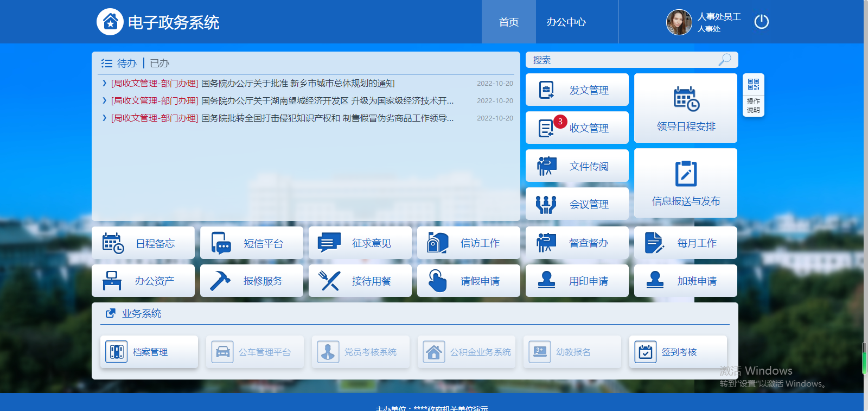868x411 pixels.
Task: Select the 待办 tab
Action: pos(127,64)
